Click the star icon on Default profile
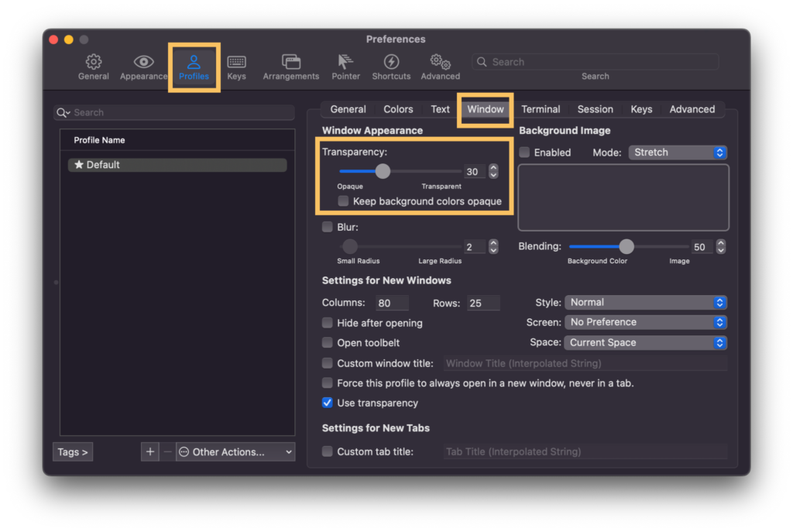 (78, 165)
